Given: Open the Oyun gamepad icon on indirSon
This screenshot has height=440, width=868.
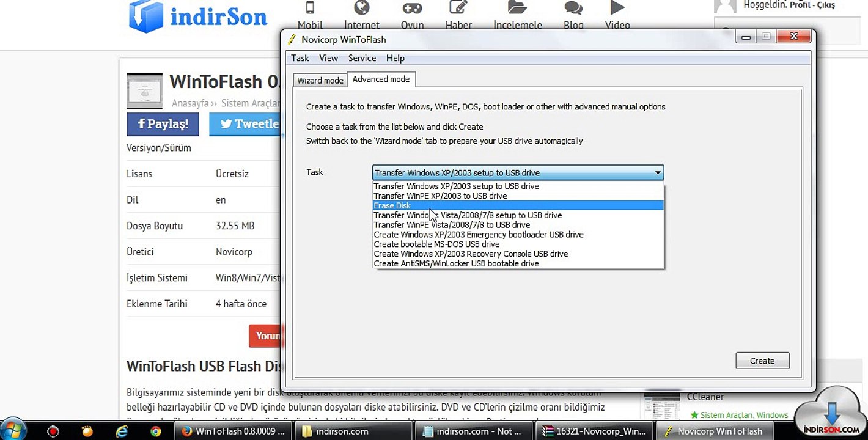Looking at the screenshot, I should [x=412, y=8].
